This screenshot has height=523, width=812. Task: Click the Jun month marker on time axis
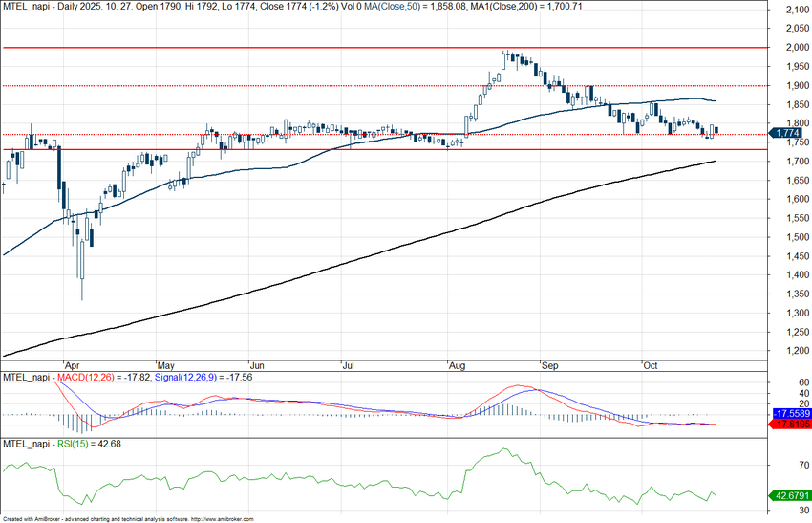tap(256, 365)
